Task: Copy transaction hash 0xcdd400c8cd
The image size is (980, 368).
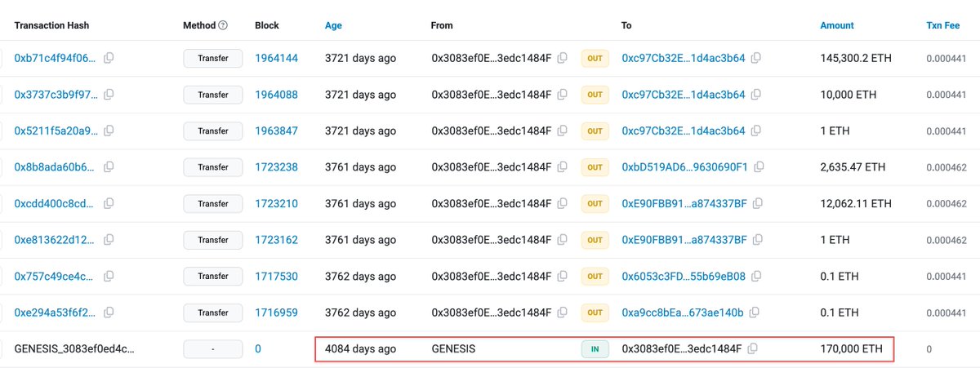Action: tap(109, 203)
